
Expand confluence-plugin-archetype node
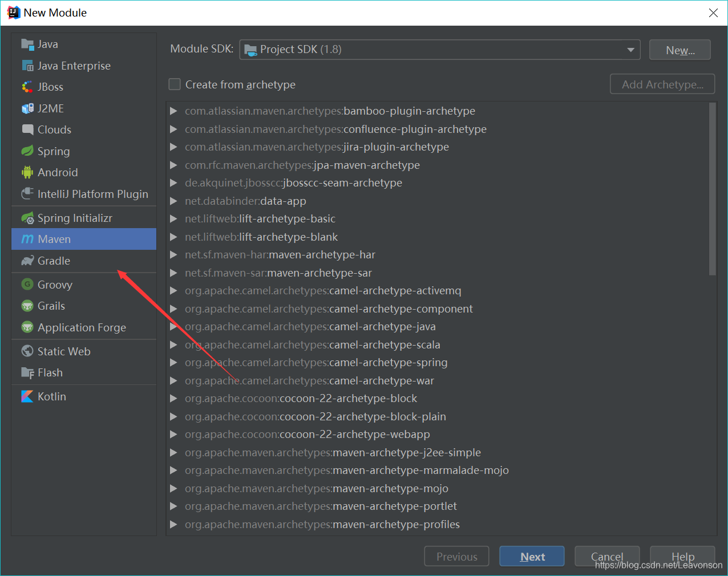(173, 129)
